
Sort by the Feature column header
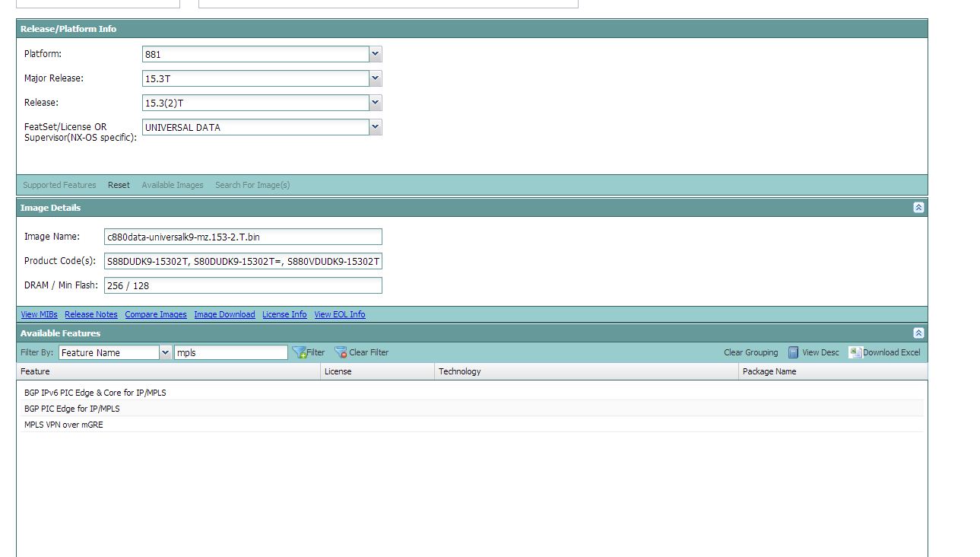169,371
